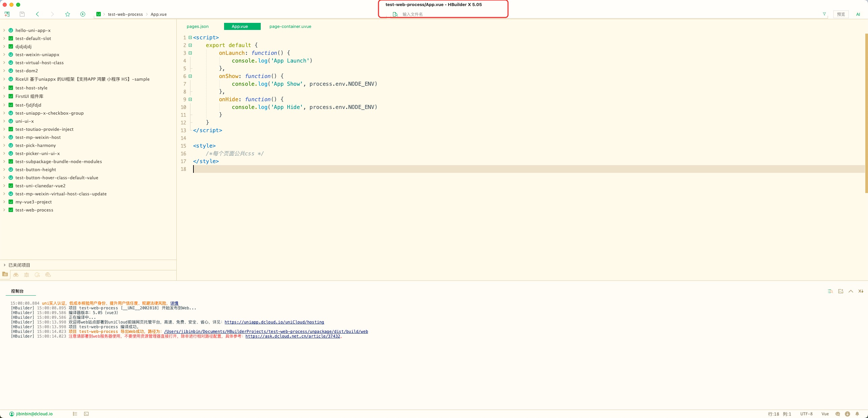
Task: Expand the 已关闭项目 section
Action: (4, 265)
